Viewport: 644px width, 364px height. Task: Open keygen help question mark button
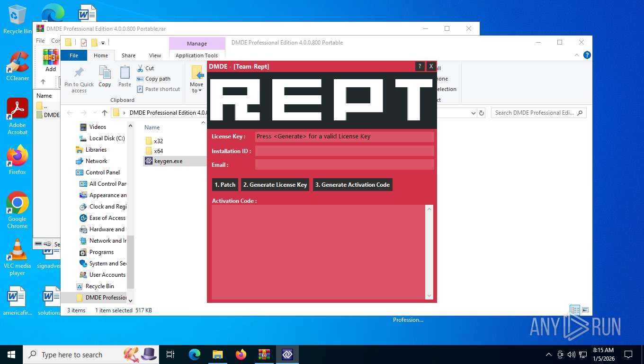[420, 66]
